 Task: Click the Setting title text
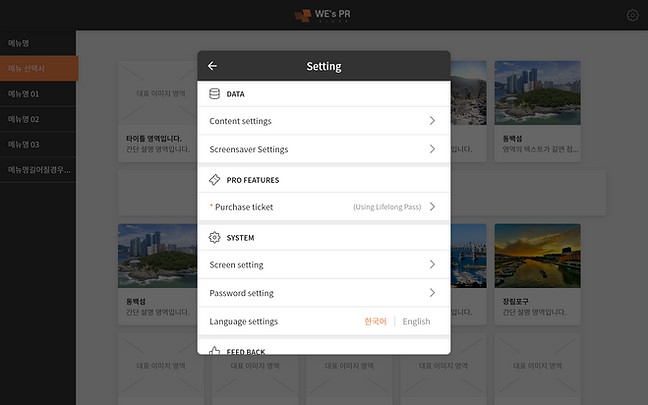coord(324,66)
